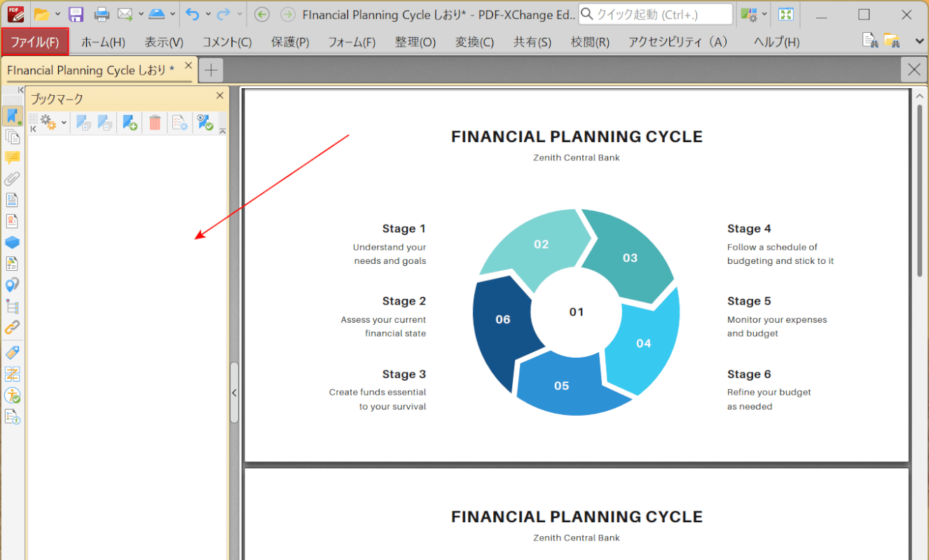929x560 pixels.
Task: Open the document search binoculars icon
Action: click(x=869, y=41)
